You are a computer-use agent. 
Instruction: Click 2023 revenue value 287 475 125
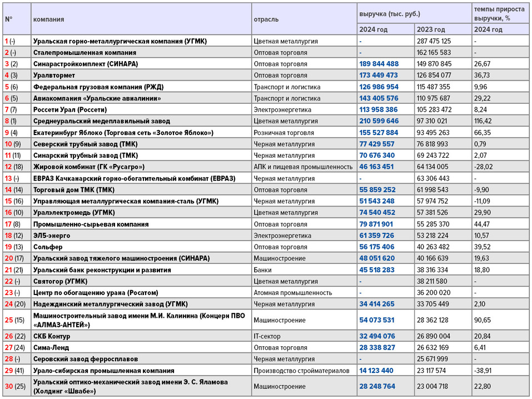pyautogui.click(x=434, y=41)
